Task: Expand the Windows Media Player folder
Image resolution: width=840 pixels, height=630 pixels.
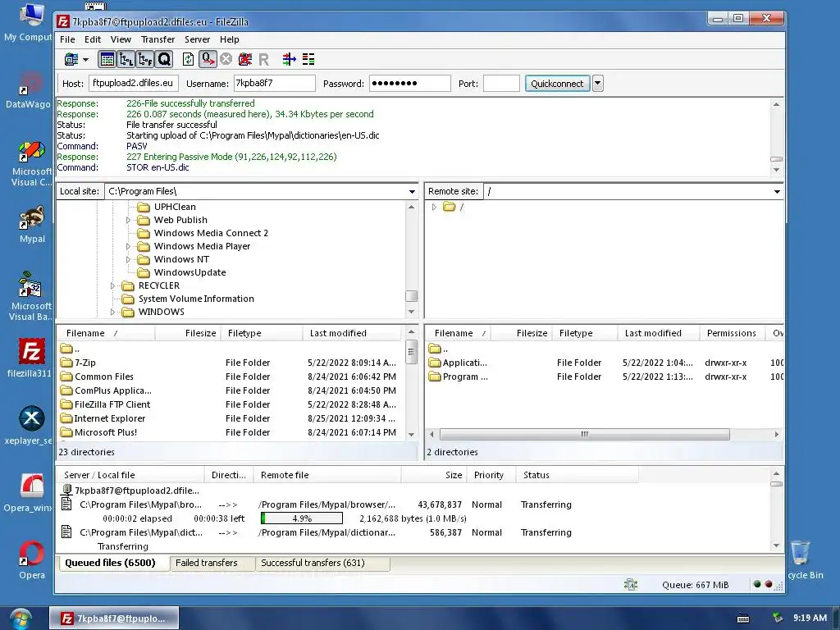Action: (128, 246)
